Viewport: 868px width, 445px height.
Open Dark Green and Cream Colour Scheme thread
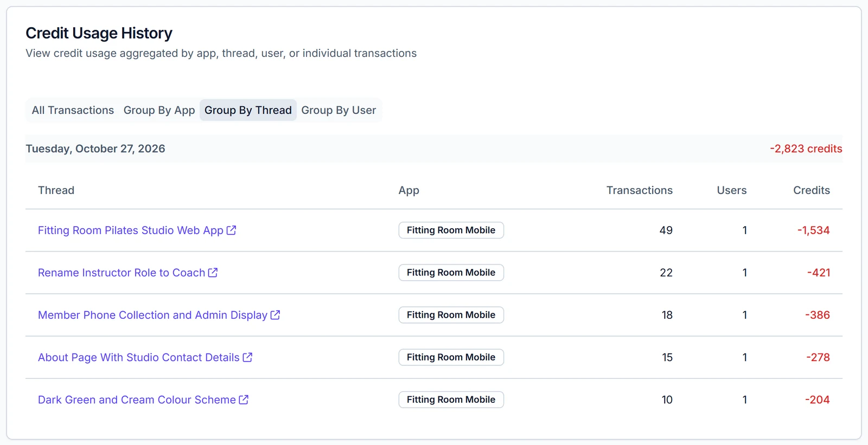pos(137,399)
